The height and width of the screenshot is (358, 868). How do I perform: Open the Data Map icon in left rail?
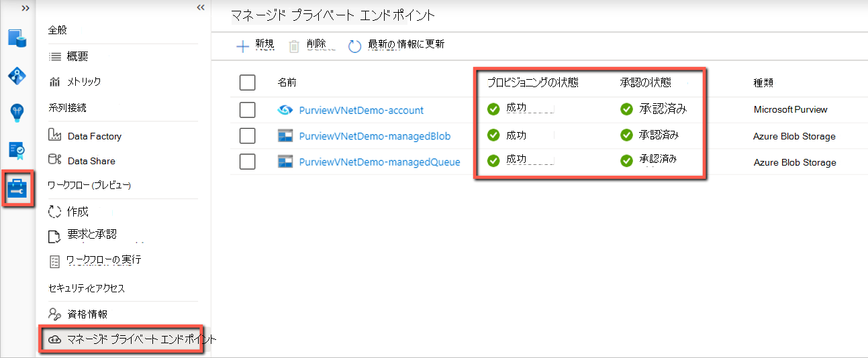17,76
